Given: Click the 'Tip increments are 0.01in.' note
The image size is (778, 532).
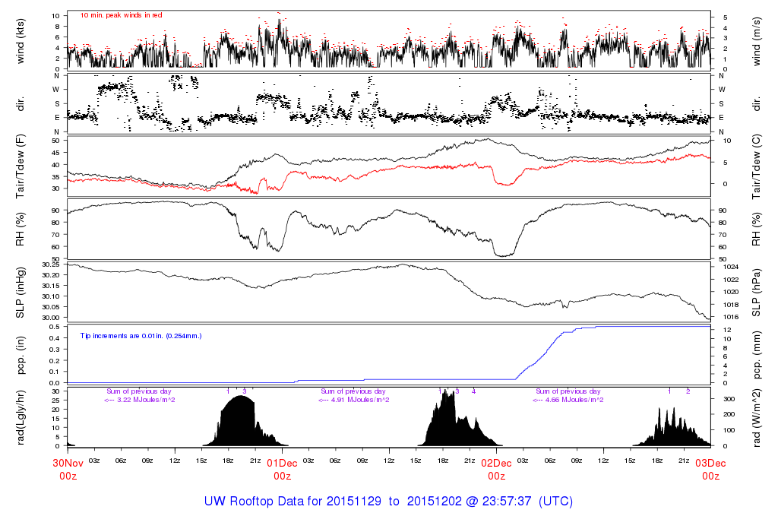Looking at the screenshot, I should point(141,335).
